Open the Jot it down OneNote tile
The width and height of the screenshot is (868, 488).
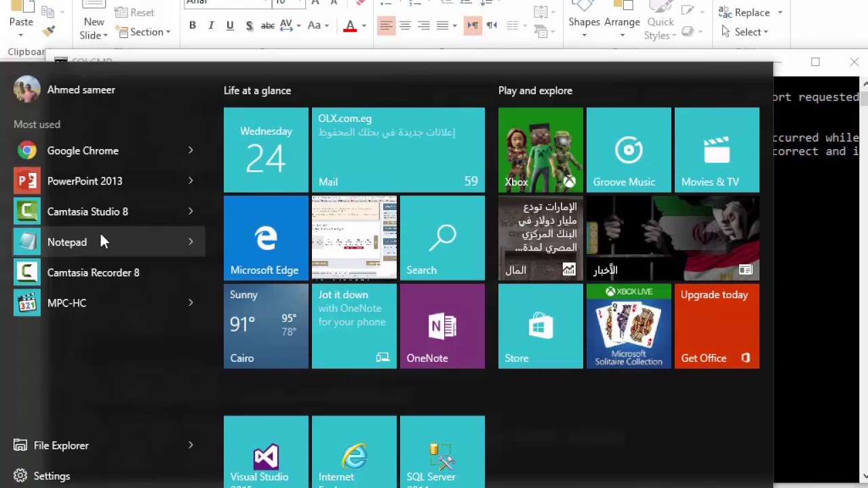tap(354, 326)
